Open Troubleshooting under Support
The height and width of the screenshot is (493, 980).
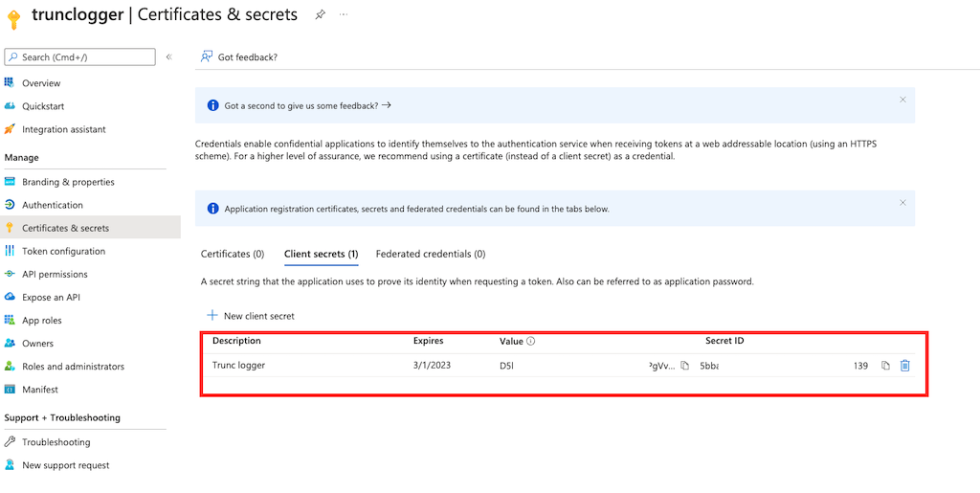point(56,442)
